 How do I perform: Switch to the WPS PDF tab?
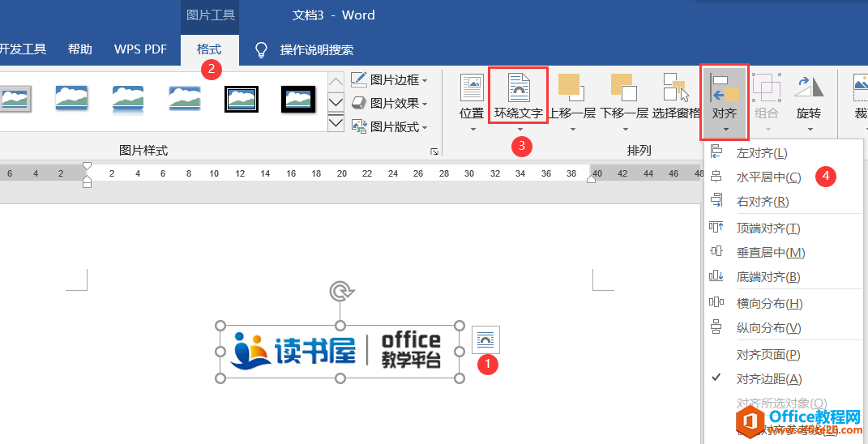(x=140, y=49)
